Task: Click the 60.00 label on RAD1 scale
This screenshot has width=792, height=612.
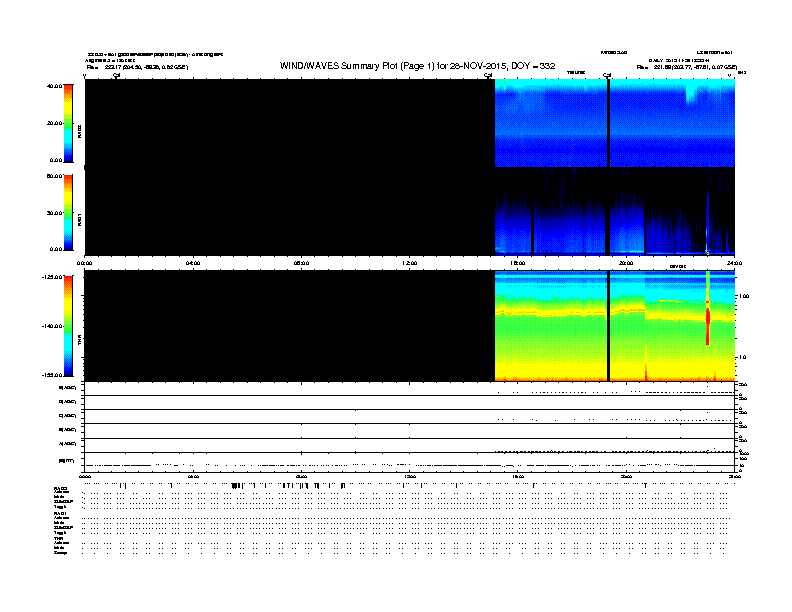Action: coord(54,176)
